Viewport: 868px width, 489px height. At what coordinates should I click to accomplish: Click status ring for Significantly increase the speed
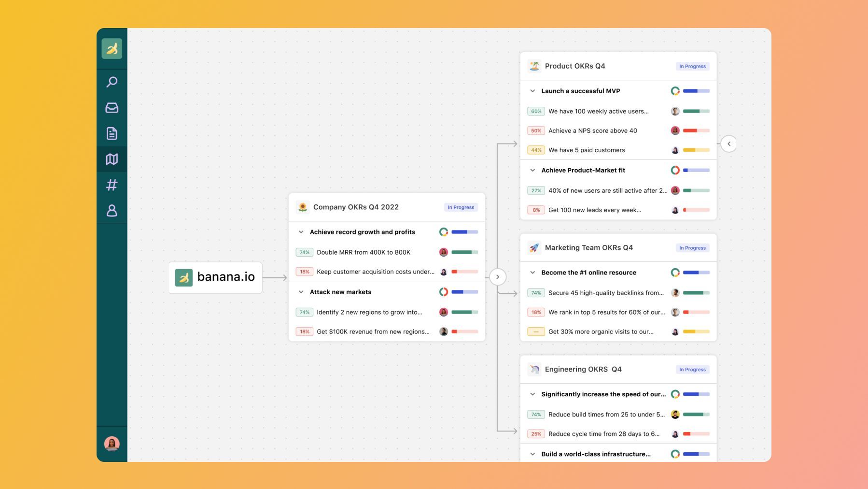click(x=675, y=394)
